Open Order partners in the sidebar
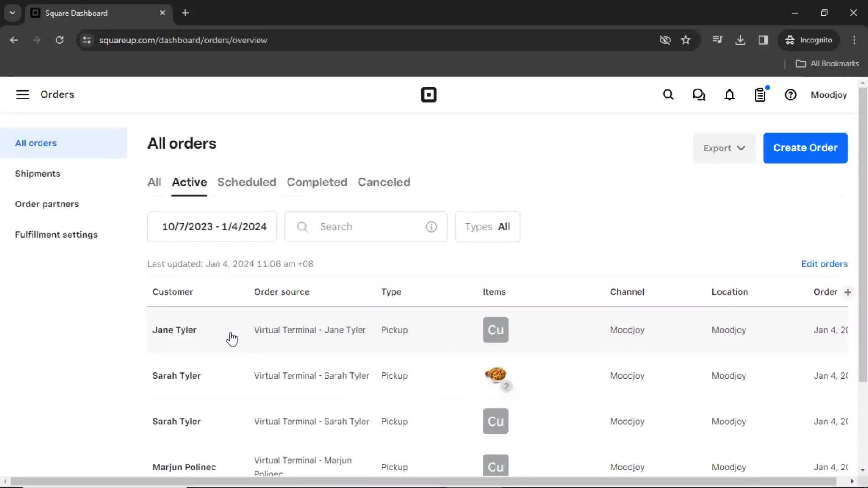The width and height of the screenshot is (868, 488). pyautogui.click(x=47, y=204)
